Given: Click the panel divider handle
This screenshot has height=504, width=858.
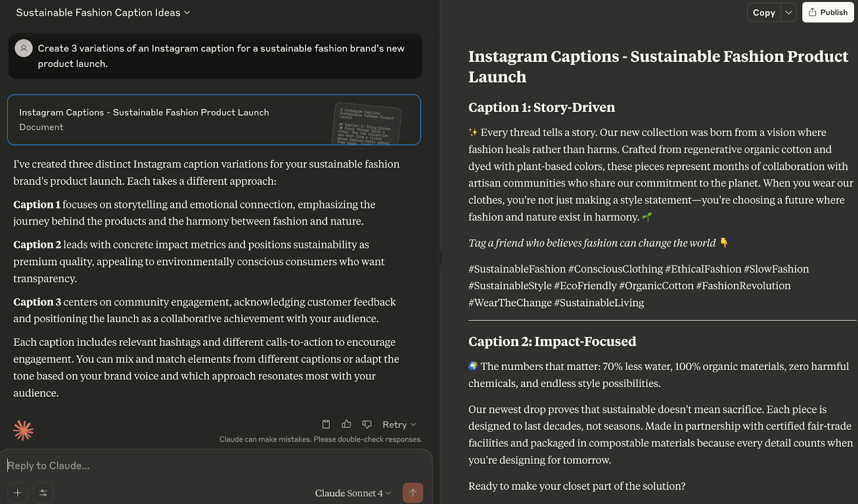Looking at the screenshot, I should pos(440,257).
